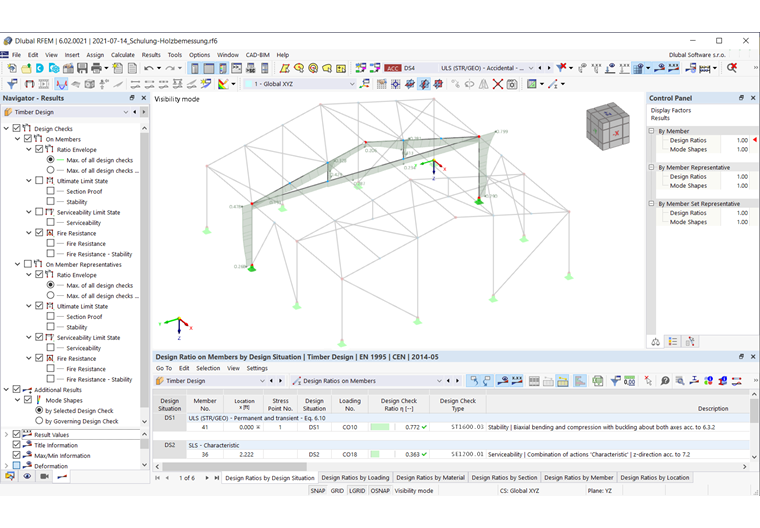The width and height of the screenshot is (760, 528).
Task: Click the pointer with red X icon in table toolbar
Action: [648, 381]
